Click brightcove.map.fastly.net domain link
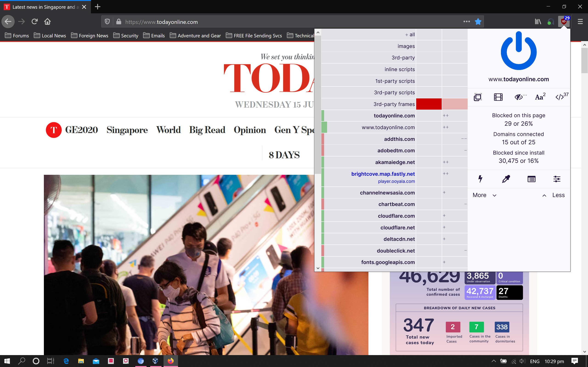588x367 pixels. [383, 174]
